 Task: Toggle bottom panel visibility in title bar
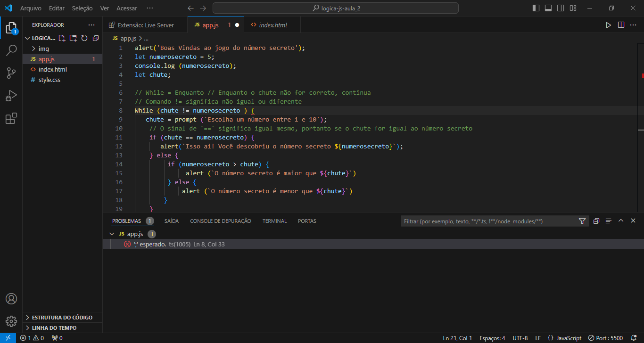click(x=548, y=8)
